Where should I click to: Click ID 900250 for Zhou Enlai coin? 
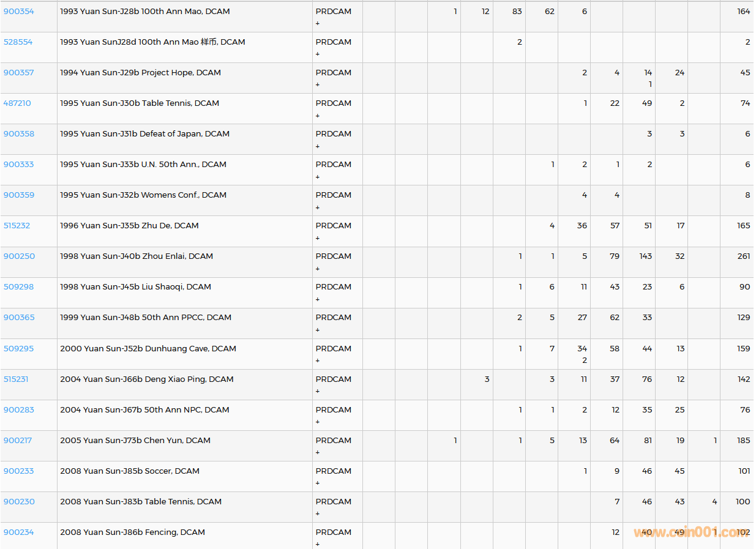point(19,256)
